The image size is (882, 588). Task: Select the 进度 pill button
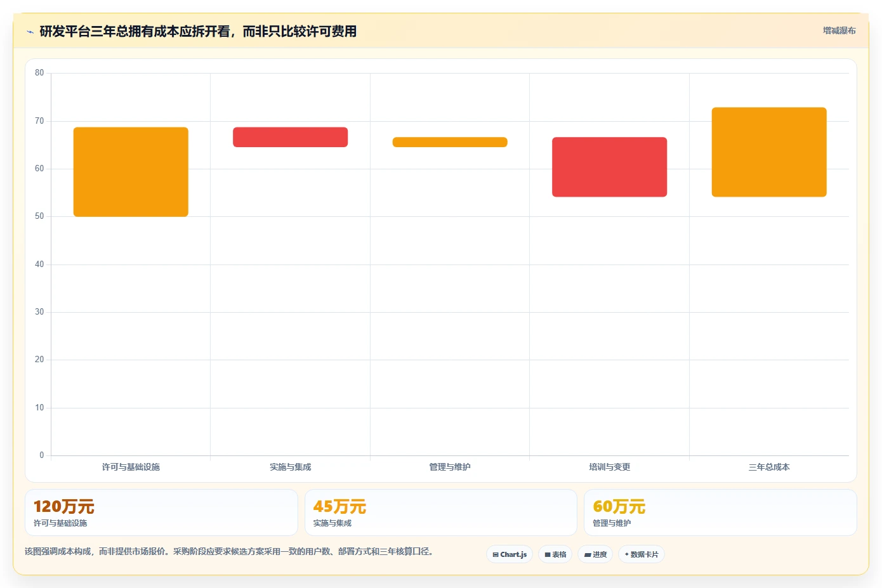pyautogui.click(x=595, y=554)
